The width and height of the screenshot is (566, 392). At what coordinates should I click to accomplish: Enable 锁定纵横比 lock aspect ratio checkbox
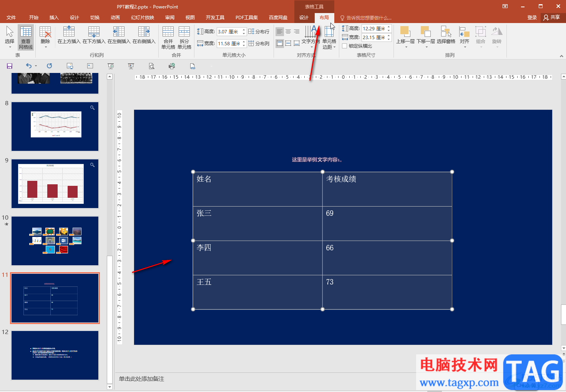tap(345, 46)
